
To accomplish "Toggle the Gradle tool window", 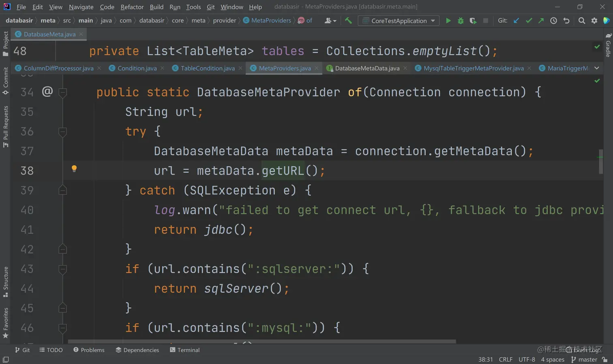I will coord(608,45).
